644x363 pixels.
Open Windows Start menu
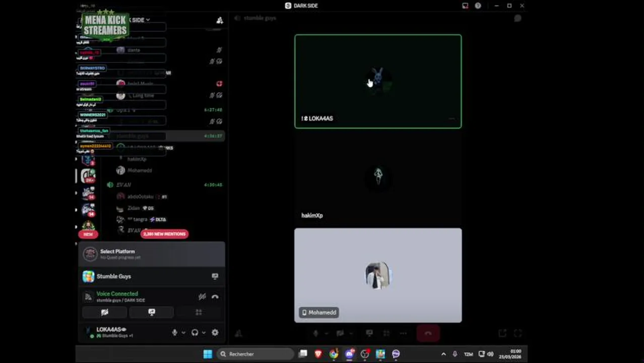208,354
